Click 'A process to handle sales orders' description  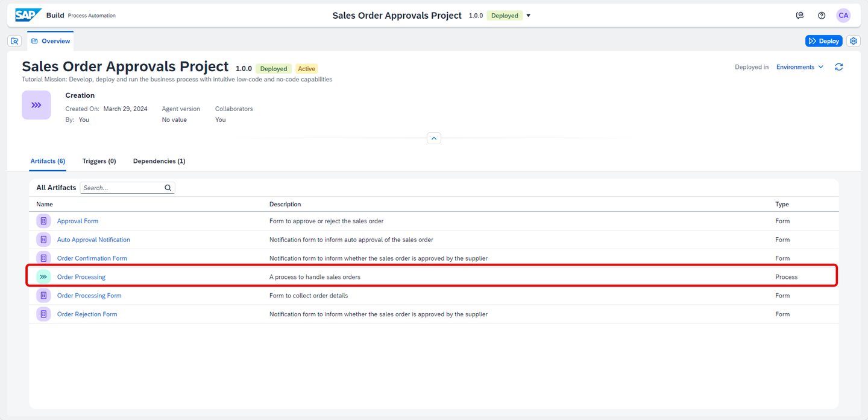click(315, 277)
